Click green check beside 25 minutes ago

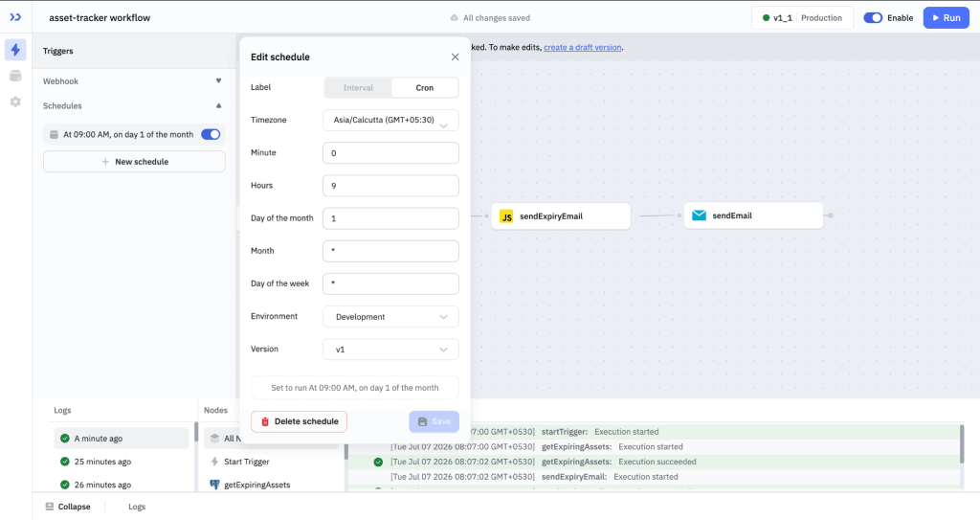click(x=64, y=462)
